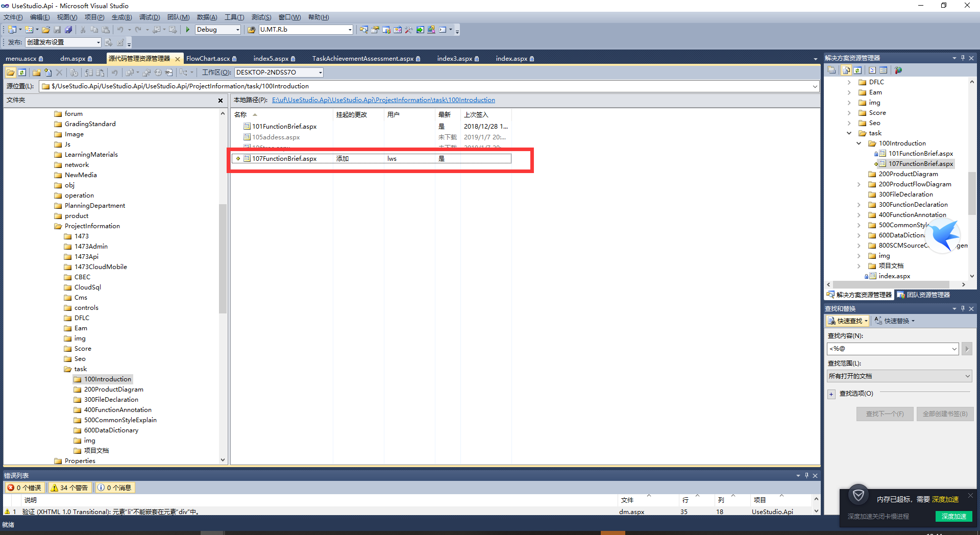This screenshot has width=980, height=535.
Task: Refresh the Source Control Explorer view
Action: click(22, 72)
